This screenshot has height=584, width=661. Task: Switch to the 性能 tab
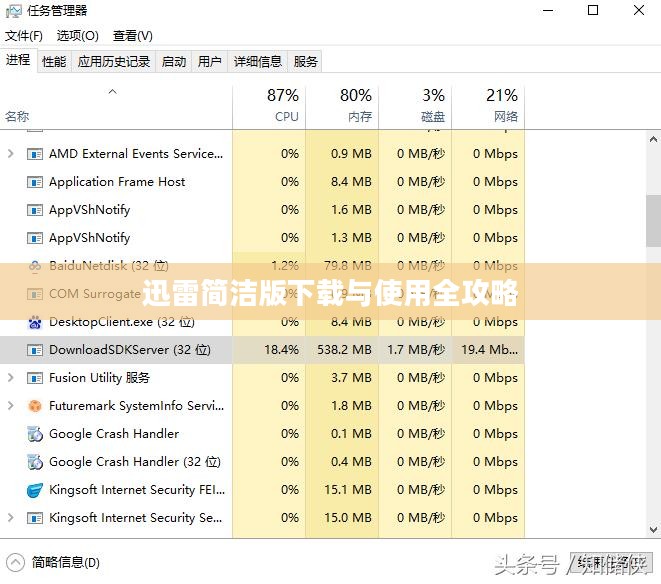point(54,62)
